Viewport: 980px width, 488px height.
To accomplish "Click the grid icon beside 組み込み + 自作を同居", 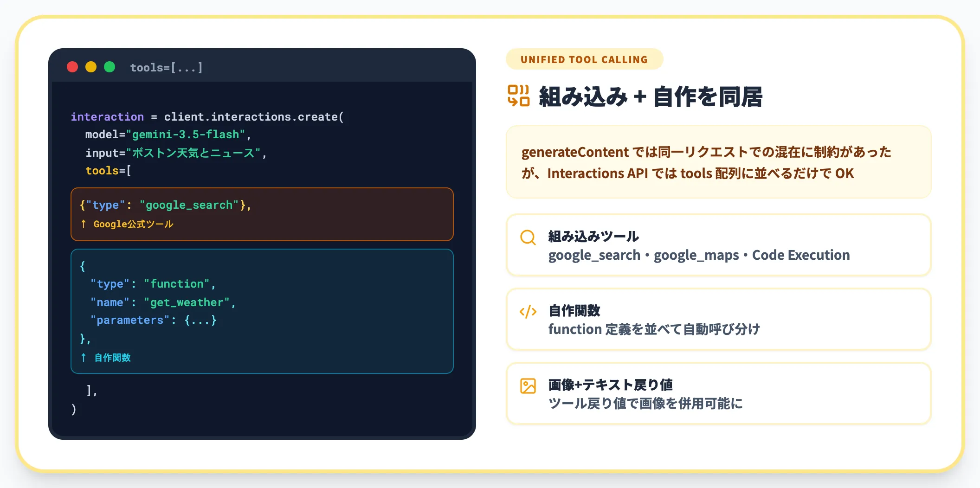I will [x=519, y=96].
